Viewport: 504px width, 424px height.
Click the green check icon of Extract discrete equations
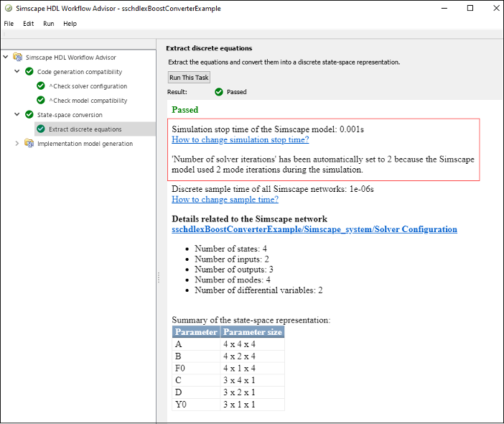pyautogui.click(x=41, y=129)
